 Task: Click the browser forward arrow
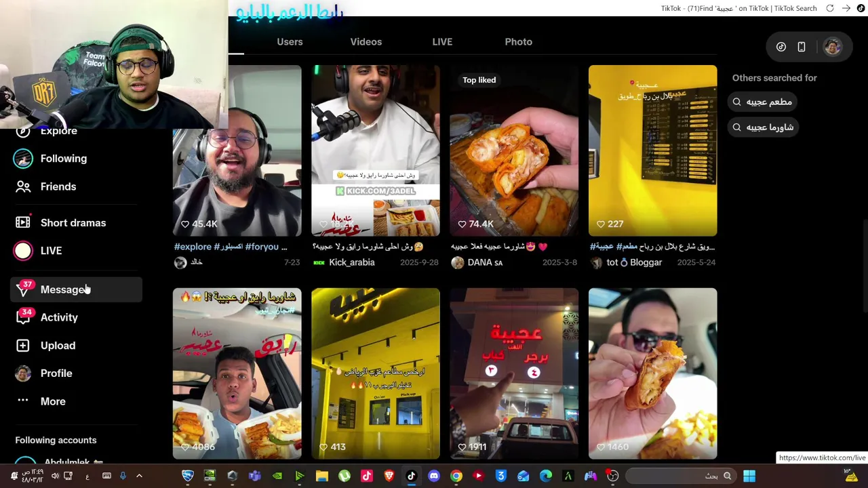(x=846, y=8)
